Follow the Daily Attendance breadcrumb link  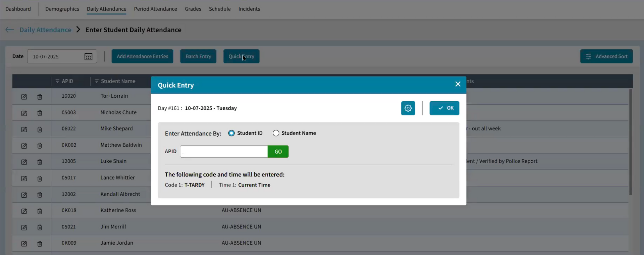[x=45, y=30]
